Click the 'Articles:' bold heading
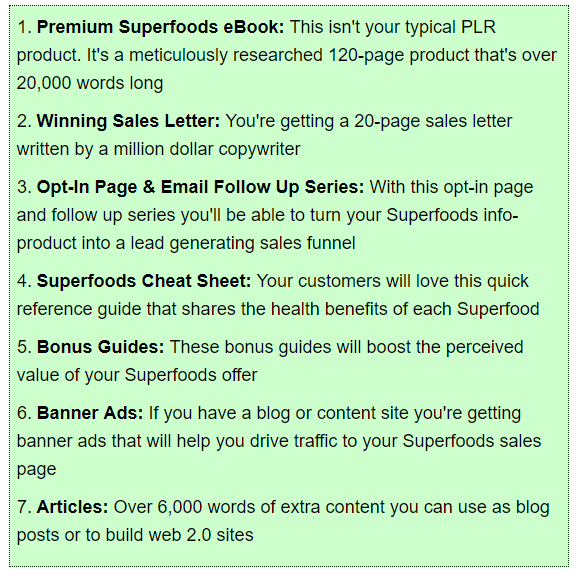This screenshot has height=576, width=578. pyautogui.click(x=72, y=507)
